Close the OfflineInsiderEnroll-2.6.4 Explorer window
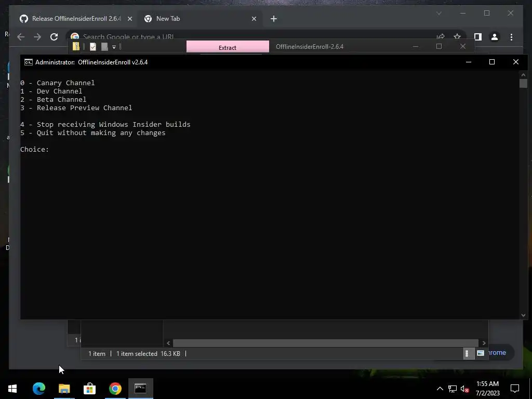532x399 pixels. pyautogui.click(x=463, y=46)
